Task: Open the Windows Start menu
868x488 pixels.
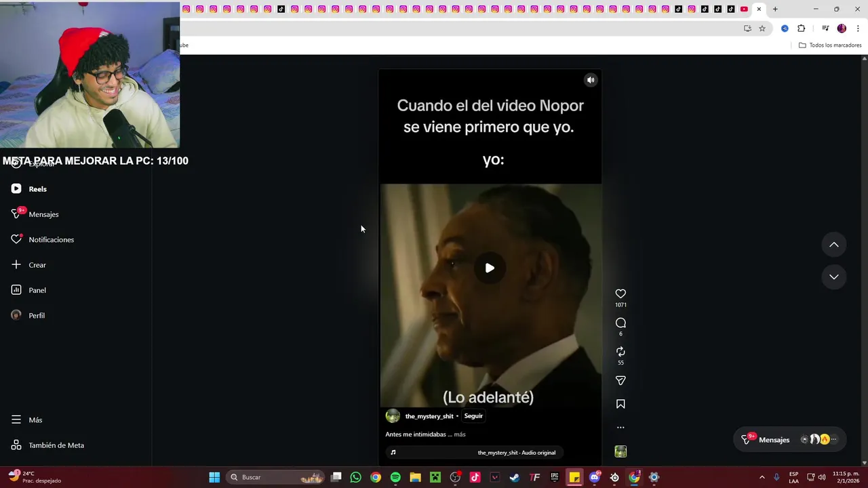Action: pyautogui.click(x=214, y=477)
